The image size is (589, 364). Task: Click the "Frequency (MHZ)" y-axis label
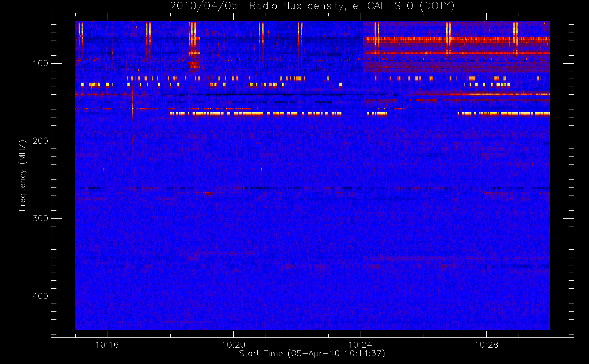point(23,175)
